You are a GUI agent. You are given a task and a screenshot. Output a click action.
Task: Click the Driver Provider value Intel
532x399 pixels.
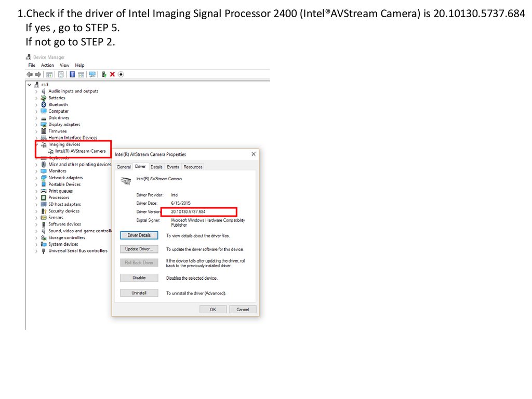pyautogui.click(x=175, y=195)
